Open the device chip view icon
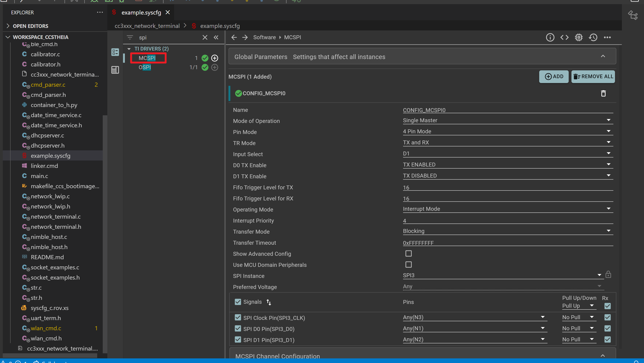Viewport: 644px width, 363px height. (x=579, y=37)
